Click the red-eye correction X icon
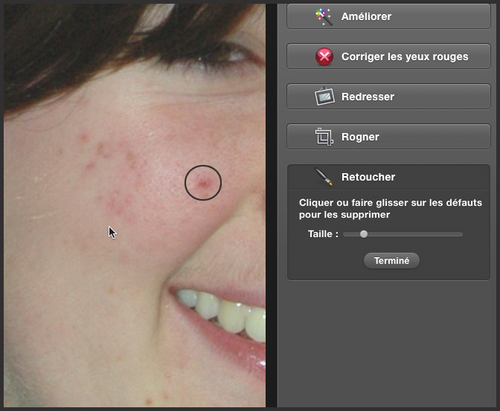The height and width of the screenshot is (411, 500). tap(324, 56)
